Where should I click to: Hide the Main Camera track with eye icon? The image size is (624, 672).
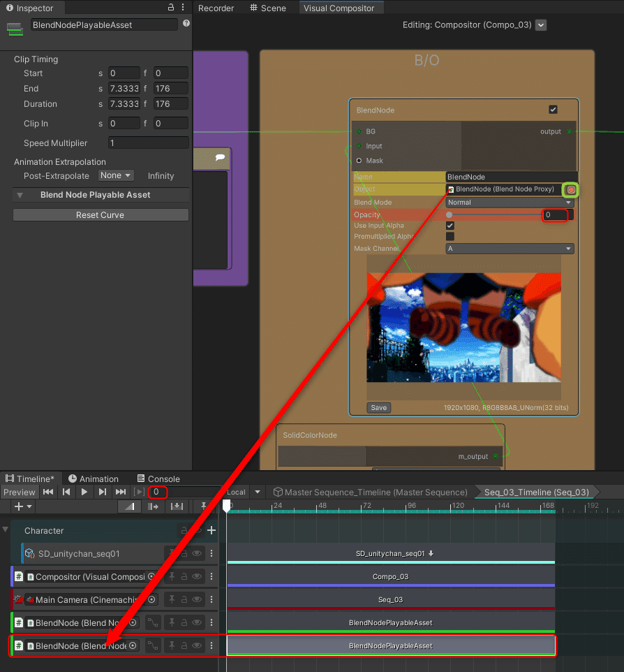pyautogui.click(x=197, y=599)
